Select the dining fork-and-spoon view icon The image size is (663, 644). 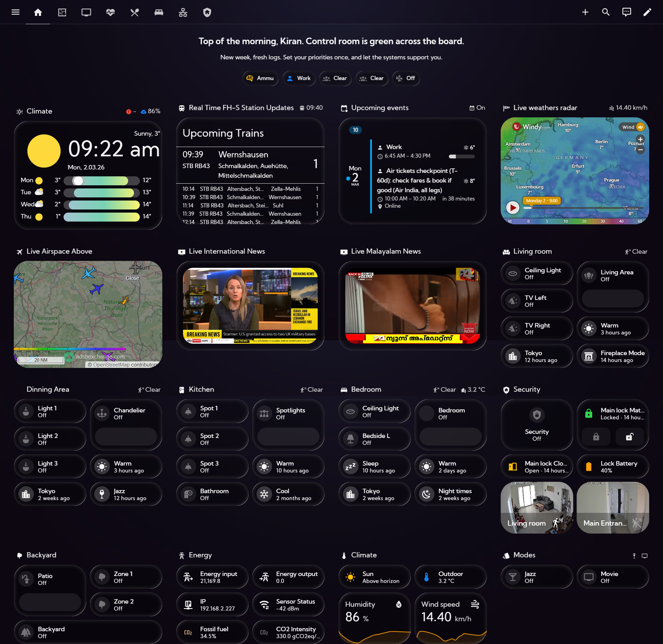[x=135, y=12]
